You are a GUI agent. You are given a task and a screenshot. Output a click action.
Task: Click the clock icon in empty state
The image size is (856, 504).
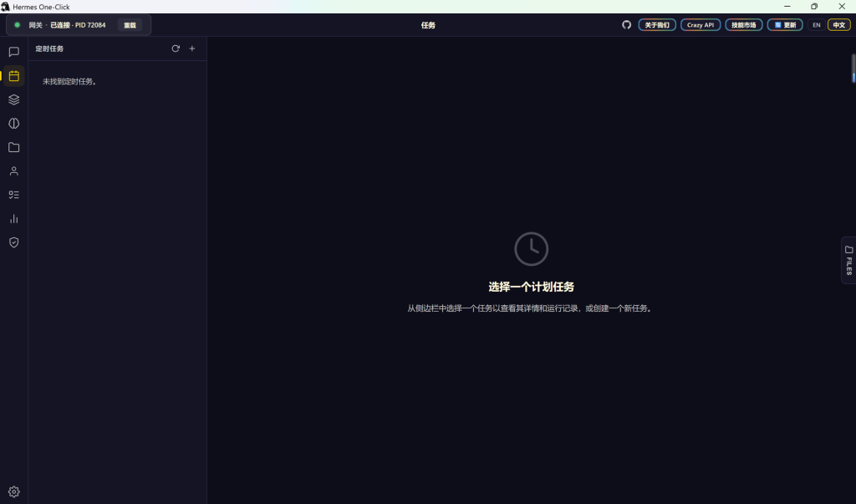click(531, 249)
